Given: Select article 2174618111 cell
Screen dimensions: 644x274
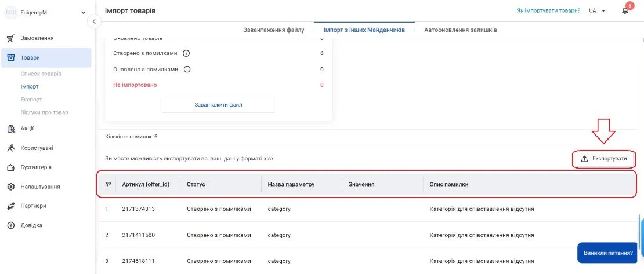Looking at the screenshot, I should coord(139,261).
